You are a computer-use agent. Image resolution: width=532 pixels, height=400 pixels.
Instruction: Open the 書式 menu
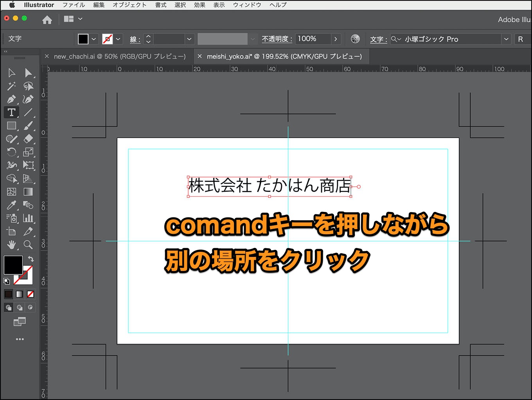[x=161, y=5]
